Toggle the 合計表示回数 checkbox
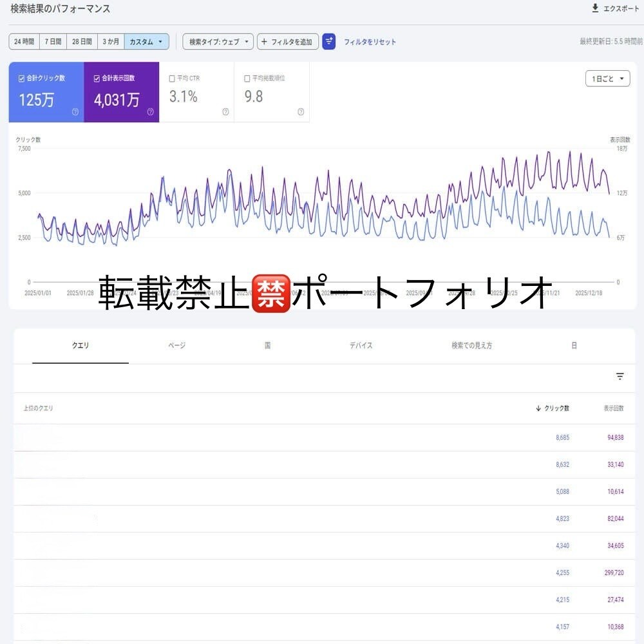Image resolution: width=644 pixels, height=644 pixels. (97, 79)
